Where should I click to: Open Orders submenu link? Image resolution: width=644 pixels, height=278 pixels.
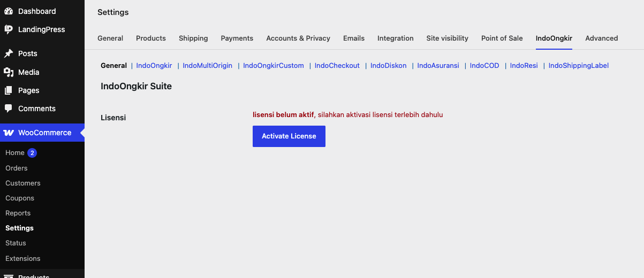(17, 168)
